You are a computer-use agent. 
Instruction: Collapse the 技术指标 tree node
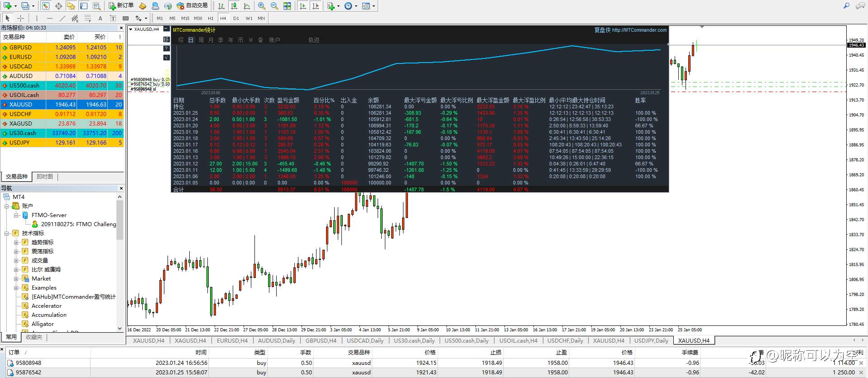point(7,233)
